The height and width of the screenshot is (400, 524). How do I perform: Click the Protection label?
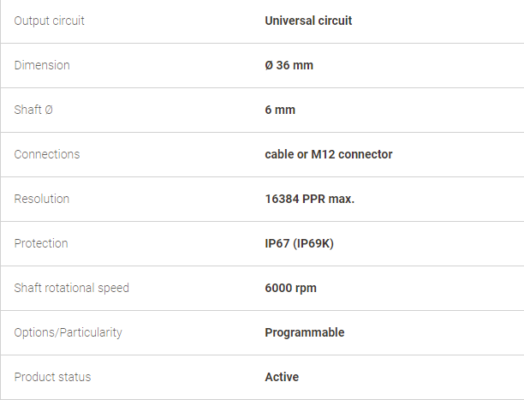[x=41, y=243]
